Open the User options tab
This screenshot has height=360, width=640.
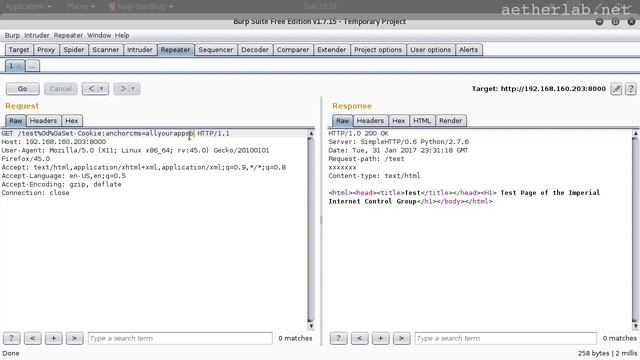431,50
